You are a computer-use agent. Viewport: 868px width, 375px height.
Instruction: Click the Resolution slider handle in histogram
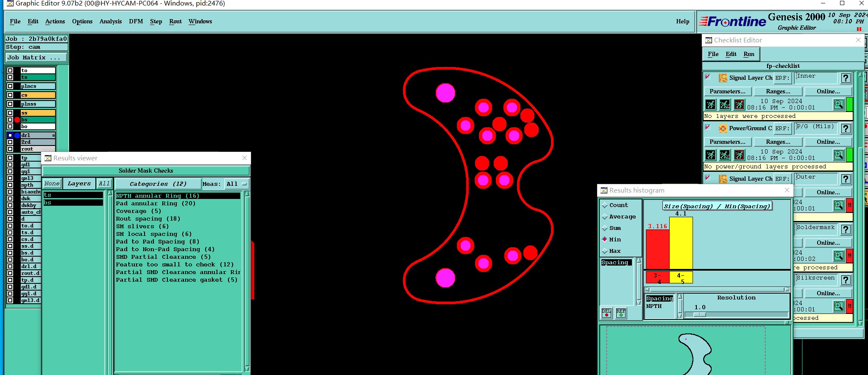tap(699, 315)
